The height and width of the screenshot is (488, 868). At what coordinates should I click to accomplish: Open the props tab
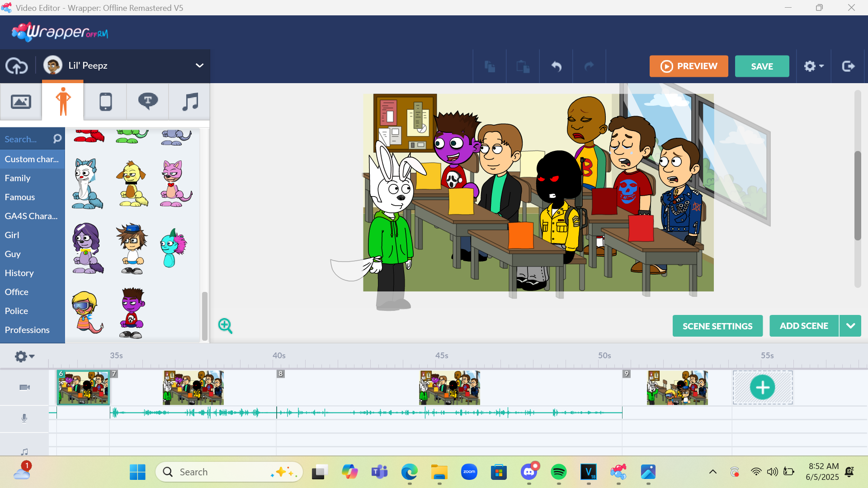point(105,102)
